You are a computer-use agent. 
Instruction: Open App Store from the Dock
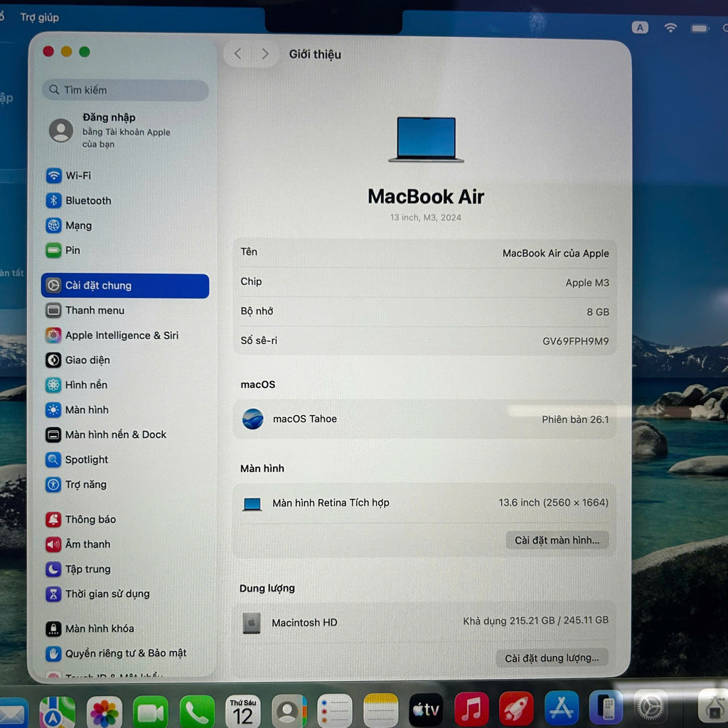561,709
